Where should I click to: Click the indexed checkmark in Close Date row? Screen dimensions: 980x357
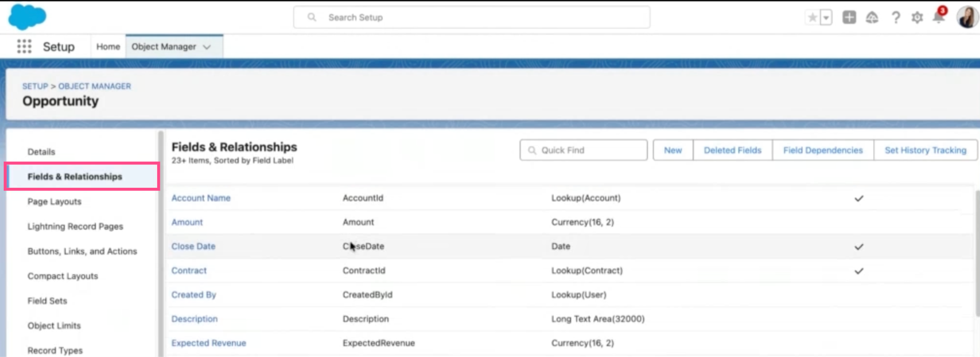coord(859,247)
